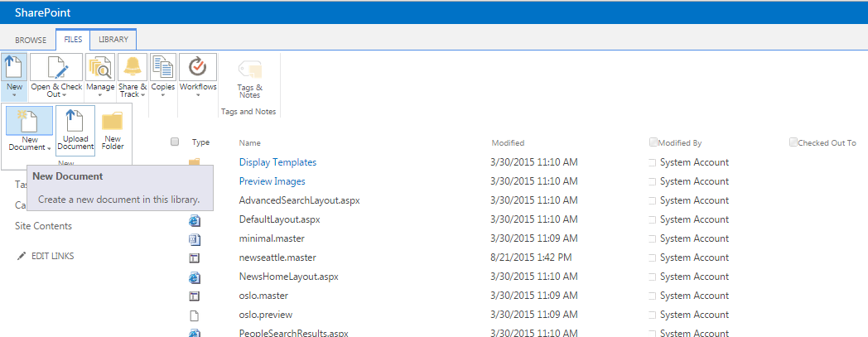The image size is (868, 337).
Task: Toggle the Modified By column checkbox
Action: pyautogui.click(x=653, y=142)
